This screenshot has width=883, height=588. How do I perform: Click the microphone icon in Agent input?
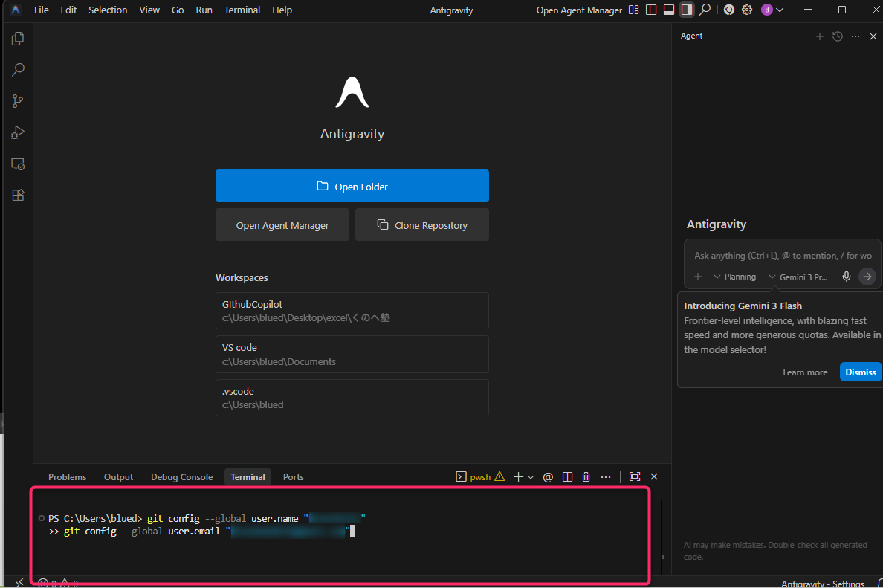pos(846,277)
